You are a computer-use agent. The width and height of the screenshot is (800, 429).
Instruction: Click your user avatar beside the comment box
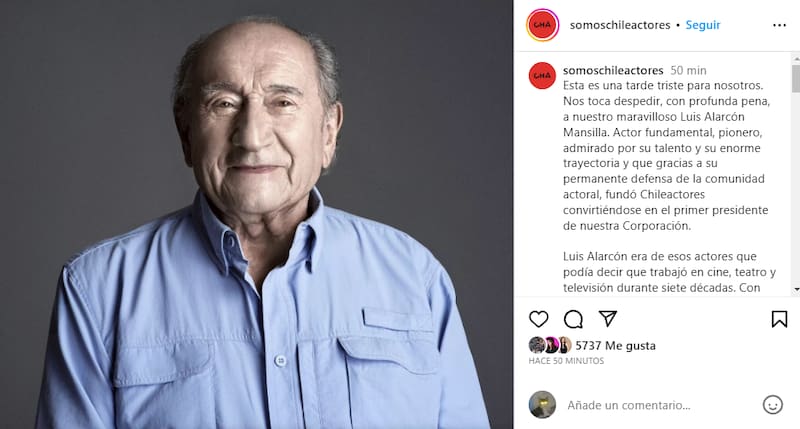pyautogui.click(x=542, y=405)
